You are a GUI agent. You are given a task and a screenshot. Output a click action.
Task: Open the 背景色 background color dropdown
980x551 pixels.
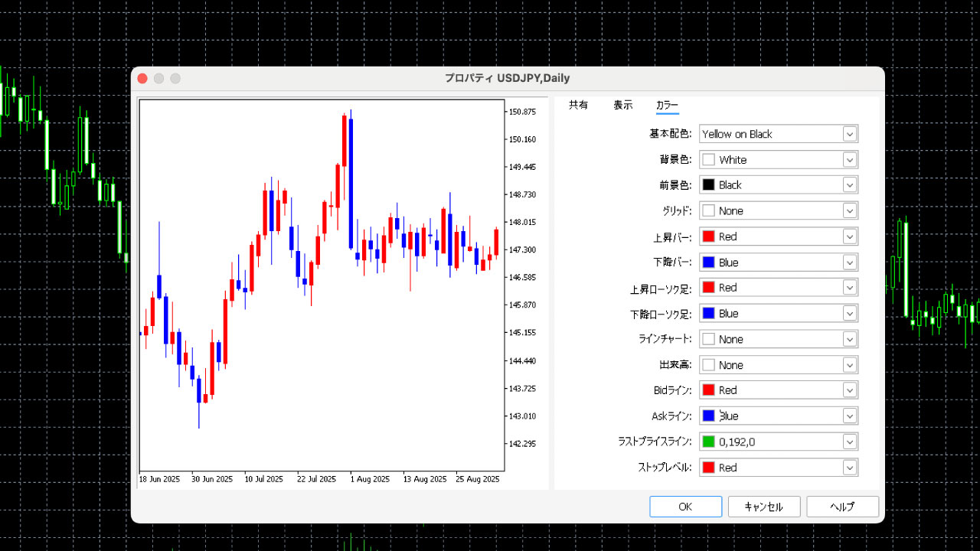click(x=849, y=159)
